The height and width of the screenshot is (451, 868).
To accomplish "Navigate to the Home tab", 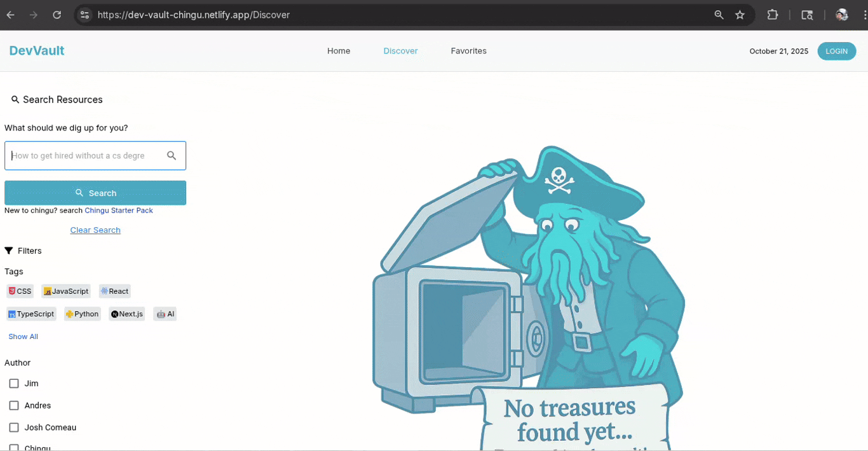I will coord(339,51).
